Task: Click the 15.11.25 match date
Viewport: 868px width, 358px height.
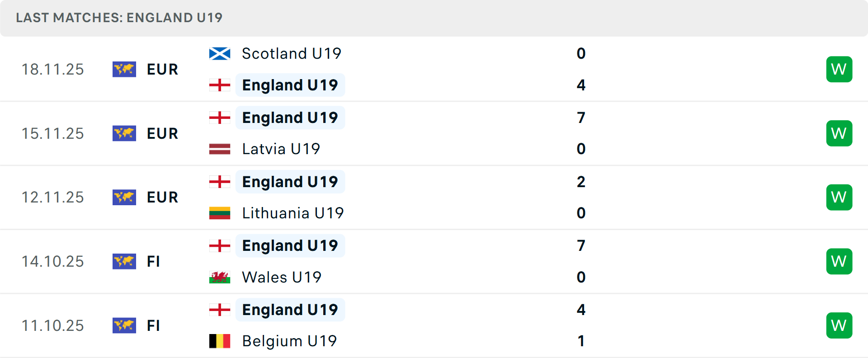Action: [x=53, y=133]
